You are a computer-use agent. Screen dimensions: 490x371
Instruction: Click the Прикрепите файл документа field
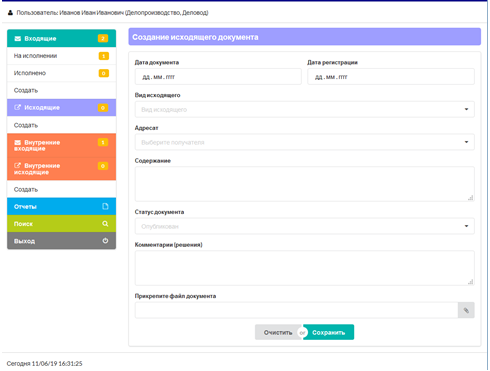(x=297, y=310)
